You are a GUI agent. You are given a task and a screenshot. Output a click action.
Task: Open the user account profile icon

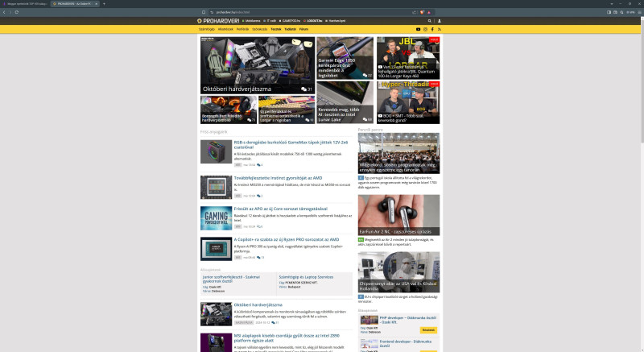pos(439,20)
